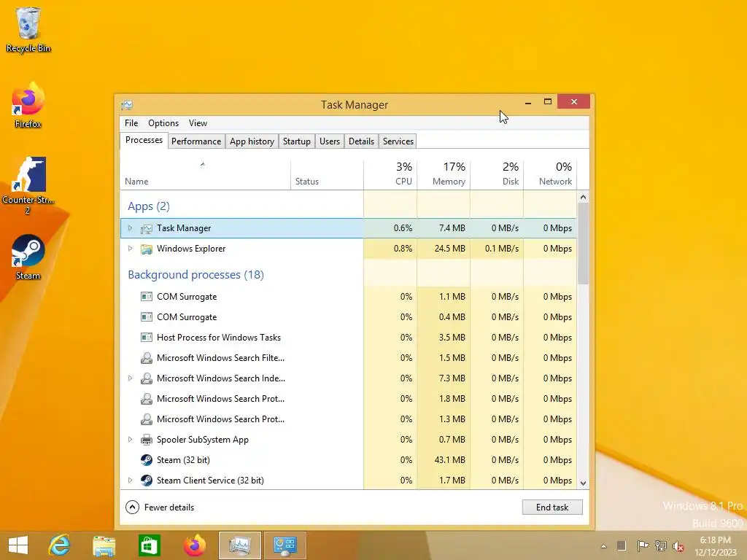This screenshot has height=560, width=747.
Task: Sort by the Name column header
Action: click(205, 175)
